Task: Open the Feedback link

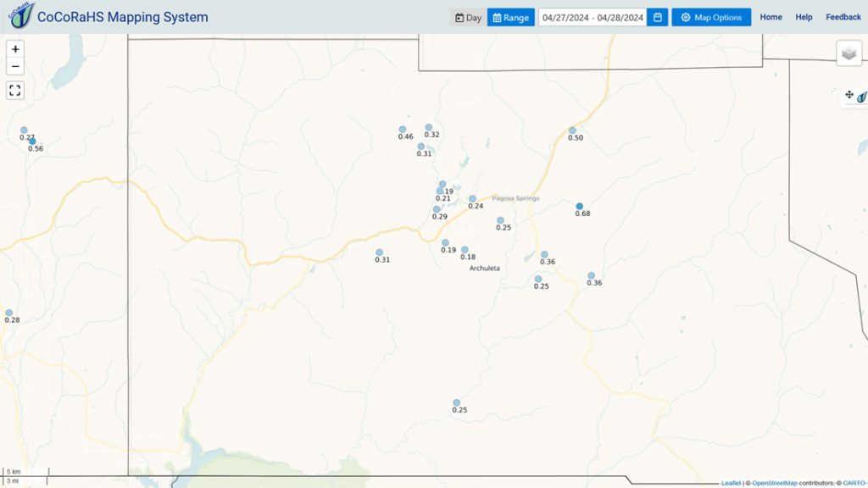Action: (x=843, y=17)
